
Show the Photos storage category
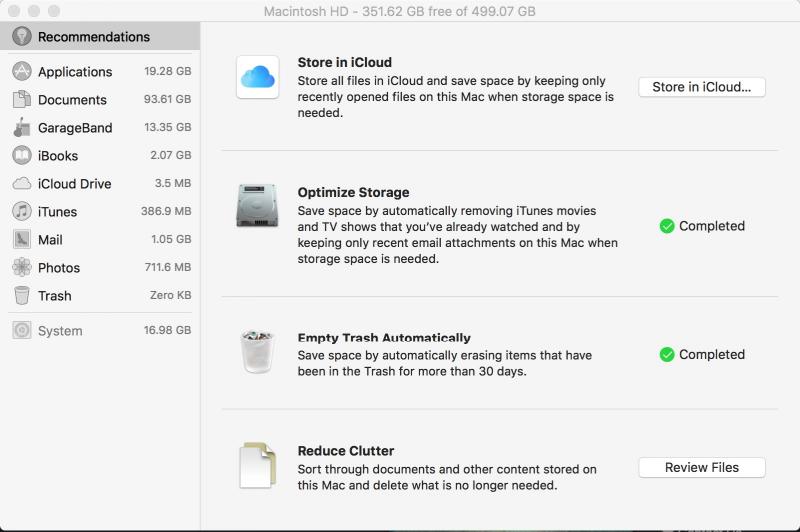(100, 267)
